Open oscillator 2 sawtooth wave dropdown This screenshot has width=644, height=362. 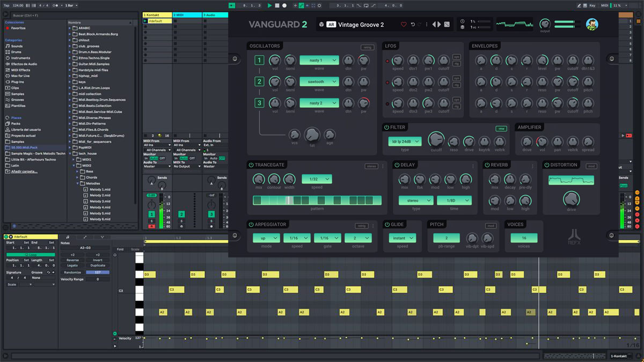pos(319,82)
